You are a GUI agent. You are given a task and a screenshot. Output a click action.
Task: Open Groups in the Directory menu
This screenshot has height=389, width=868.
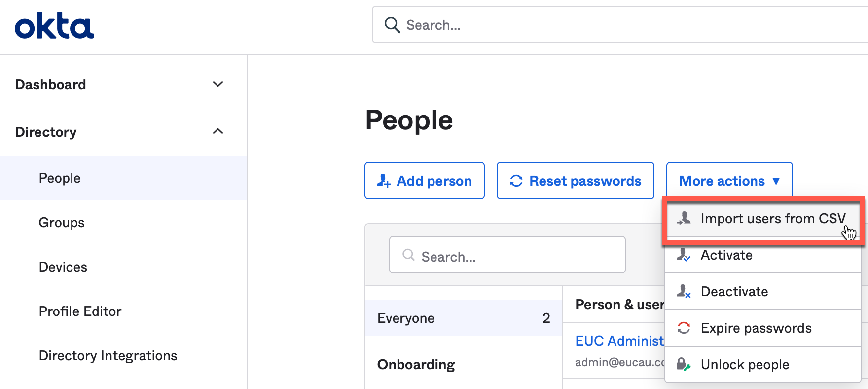62,223
